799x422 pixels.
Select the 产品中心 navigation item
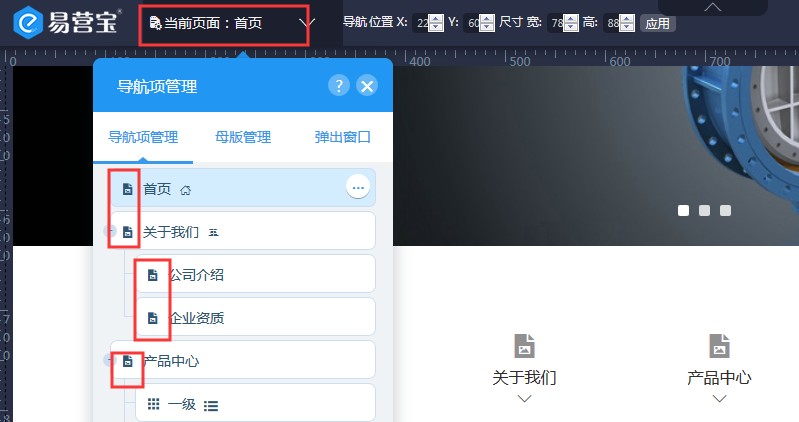pos(243,360)
